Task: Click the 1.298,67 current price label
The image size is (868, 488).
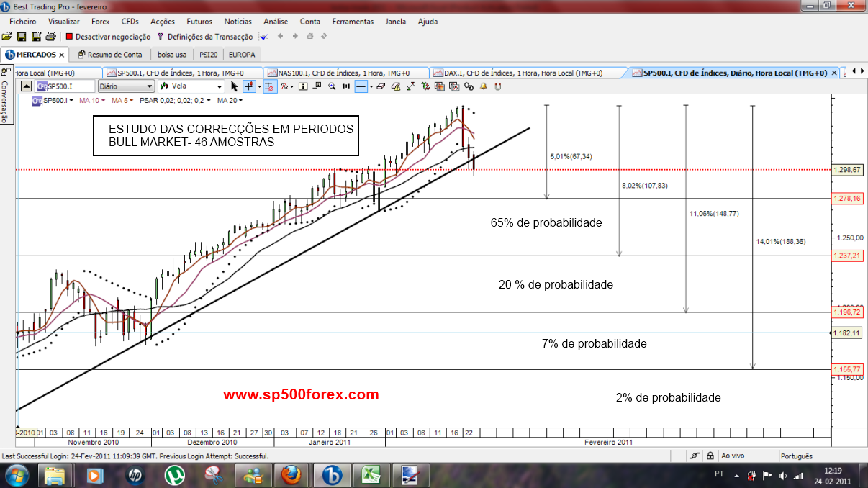Action: tap(848, 170)
